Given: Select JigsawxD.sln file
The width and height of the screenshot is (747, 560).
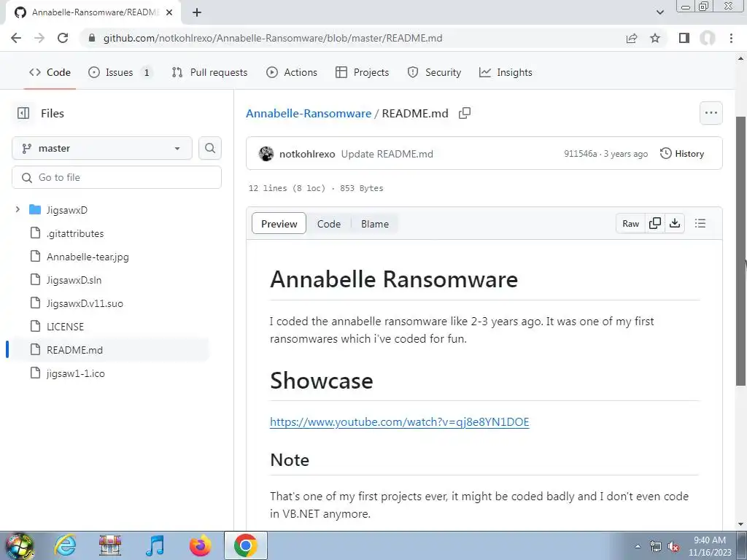Looking at the screenshot, I should tap(74, 280).
